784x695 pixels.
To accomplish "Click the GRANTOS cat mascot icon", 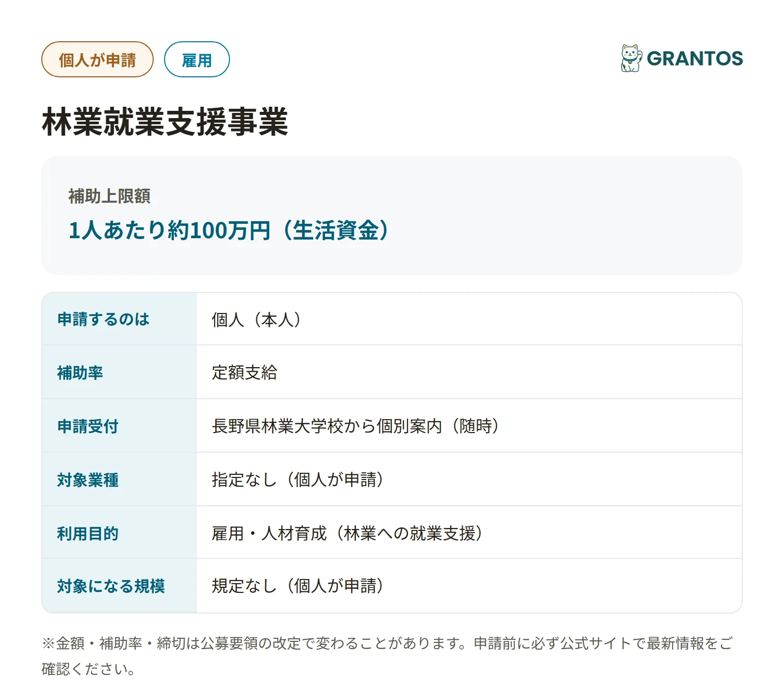I will 631,58.
